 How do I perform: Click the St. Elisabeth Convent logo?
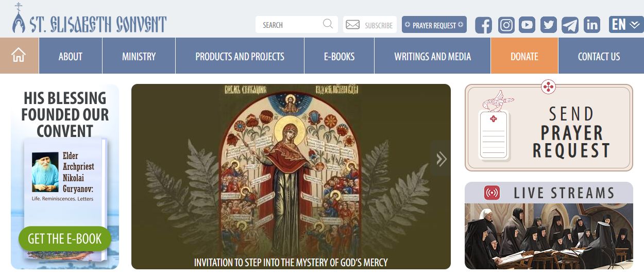coord(90,19)
